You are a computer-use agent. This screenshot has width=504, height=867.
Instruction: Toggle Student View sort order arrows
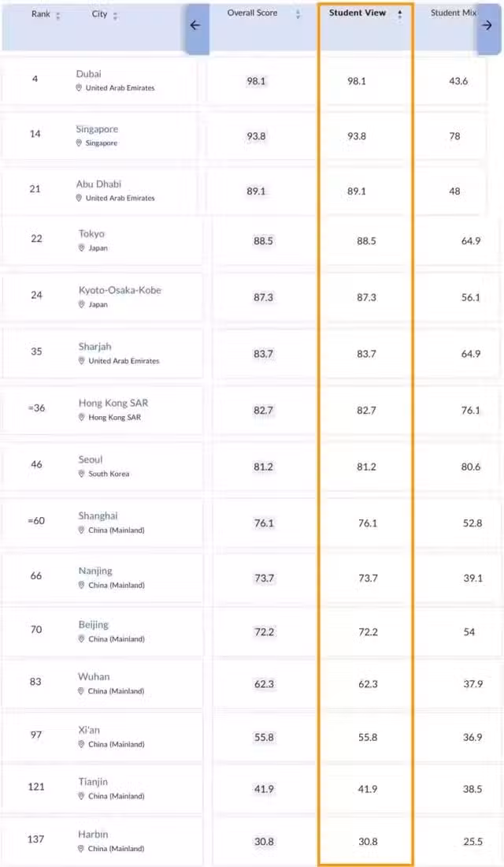(399, 14)
